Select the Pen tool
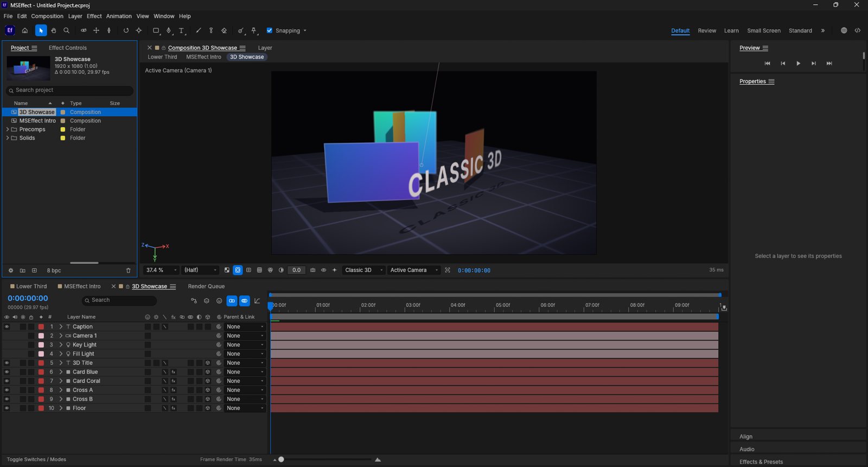The image size is (868, 467). pos(169,30)
